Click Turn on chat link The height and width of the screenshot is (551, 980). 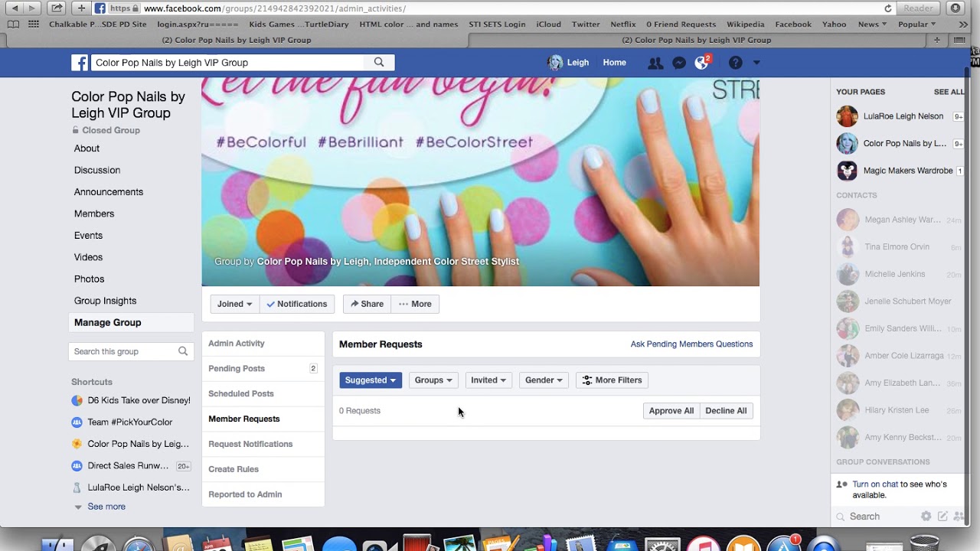[875, 484]
